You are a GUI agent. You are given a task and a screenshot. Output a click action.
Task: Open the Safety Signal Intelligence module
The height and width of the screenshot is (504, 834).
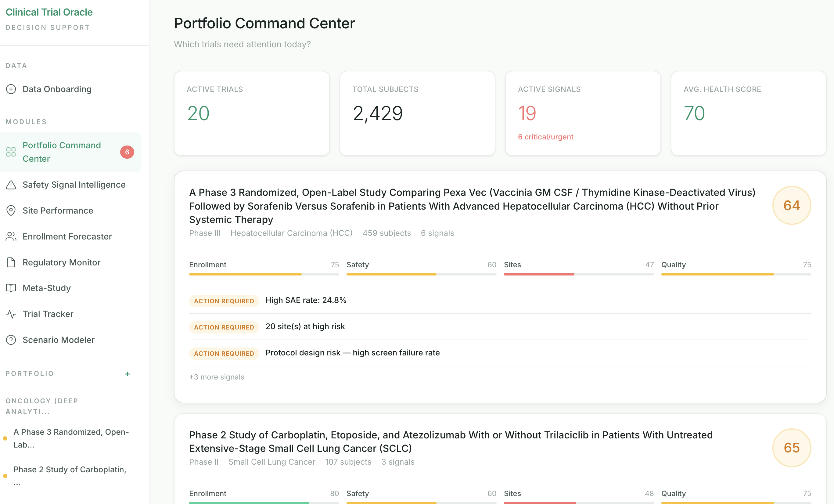pyautogui.click(x=70, y=185)
